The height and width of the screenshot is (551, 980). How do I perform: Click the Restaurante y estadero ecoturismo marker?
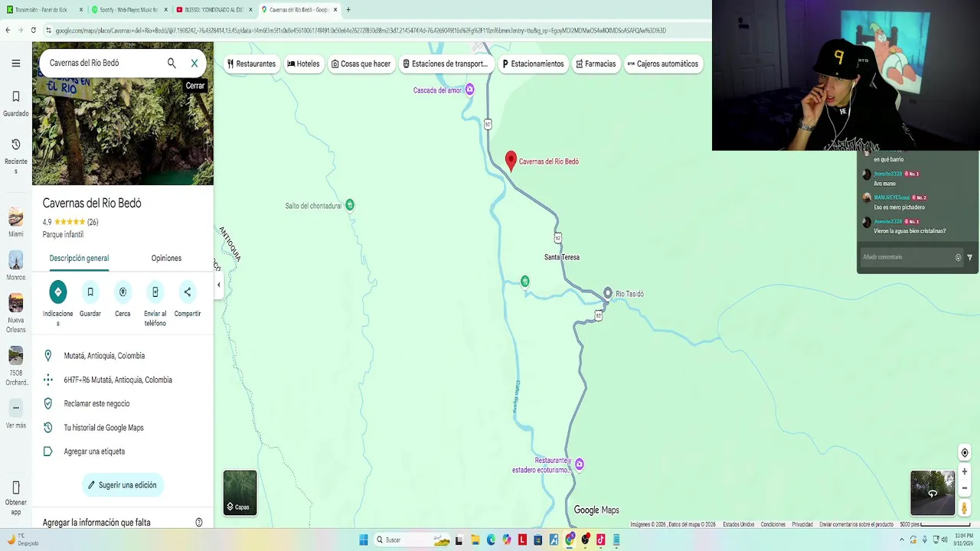[x=580, y=464]
